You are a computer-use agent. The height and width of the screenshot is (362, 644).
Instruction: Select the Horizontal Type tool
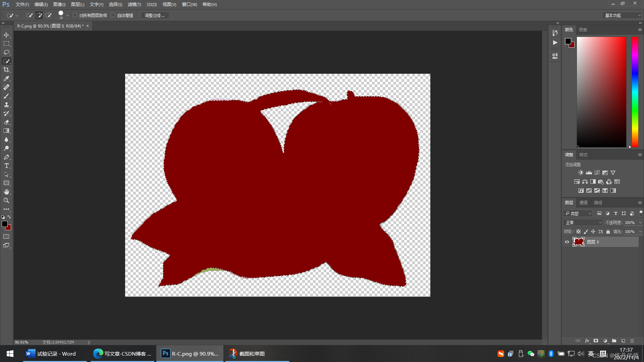tap(6, 166)
